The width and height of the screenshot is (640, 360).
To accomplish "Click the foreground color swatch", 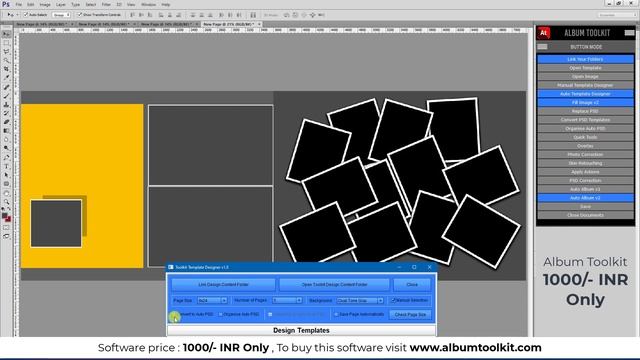I will tap(4, 215).
